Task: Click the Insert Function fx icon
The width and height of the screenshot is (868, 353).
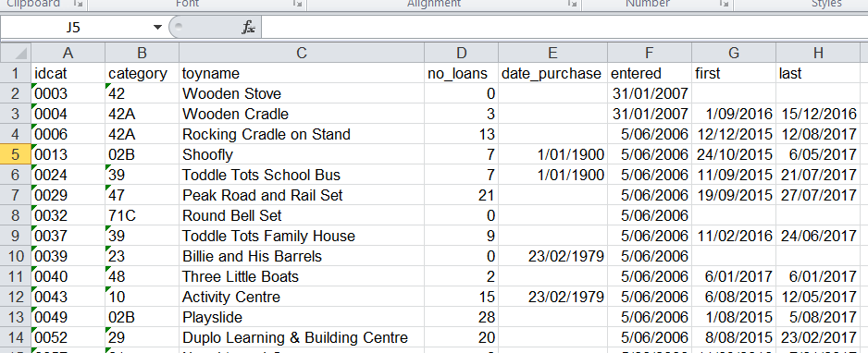Action: 248,27
